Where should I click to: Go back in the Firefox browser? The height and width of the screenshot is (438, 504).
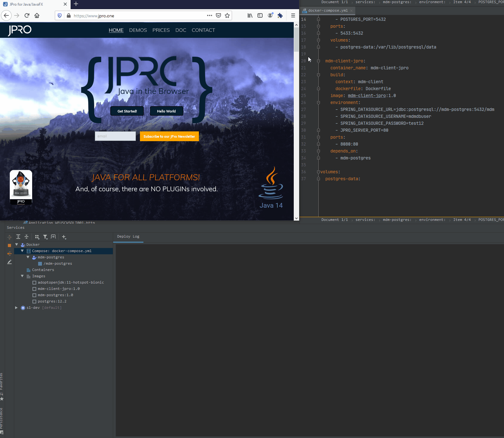6,15
